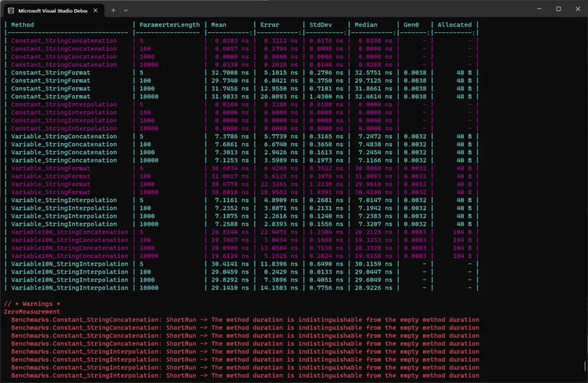Click mean value 29.0459 ns
This screenshot has height=383, width=588.
click(230, 272)
